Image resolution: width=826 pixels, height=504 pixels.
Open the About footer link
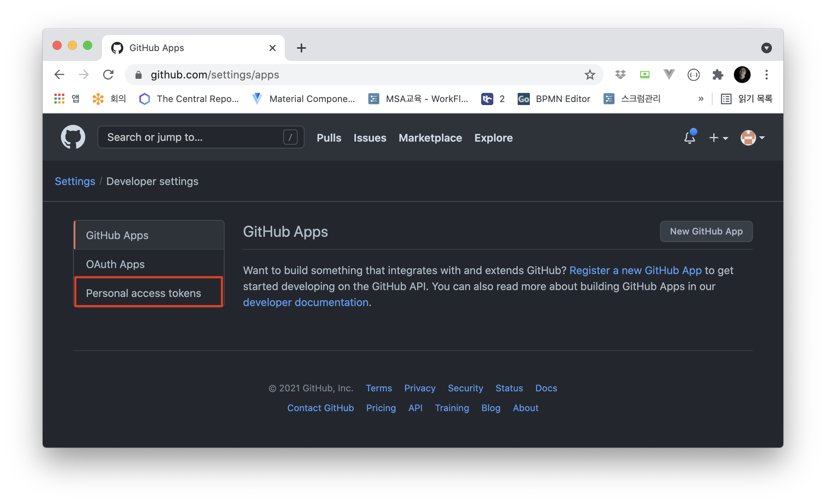point(526,408)
